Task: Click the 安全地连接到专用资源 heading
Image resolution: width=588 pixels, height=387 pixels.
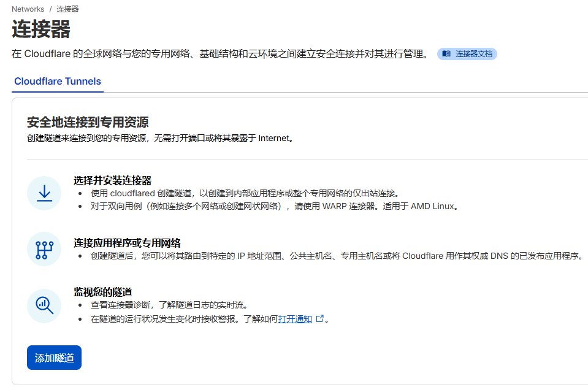Action: pos(88,122)
